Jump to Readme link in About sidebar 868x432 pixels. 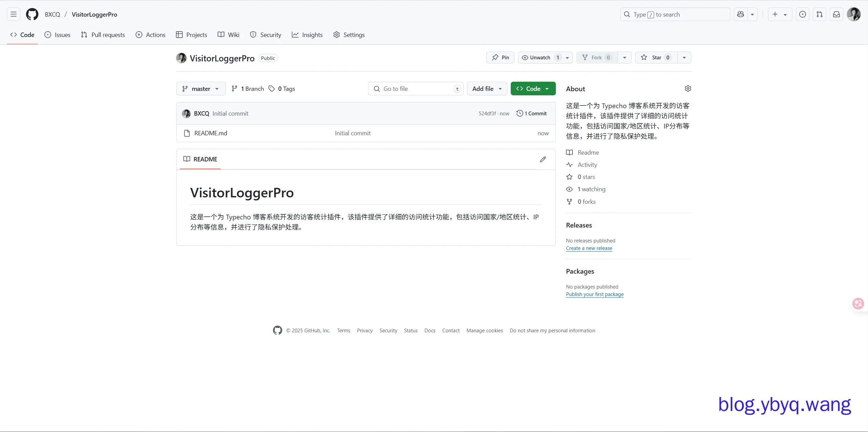click(x=583, y=152)
